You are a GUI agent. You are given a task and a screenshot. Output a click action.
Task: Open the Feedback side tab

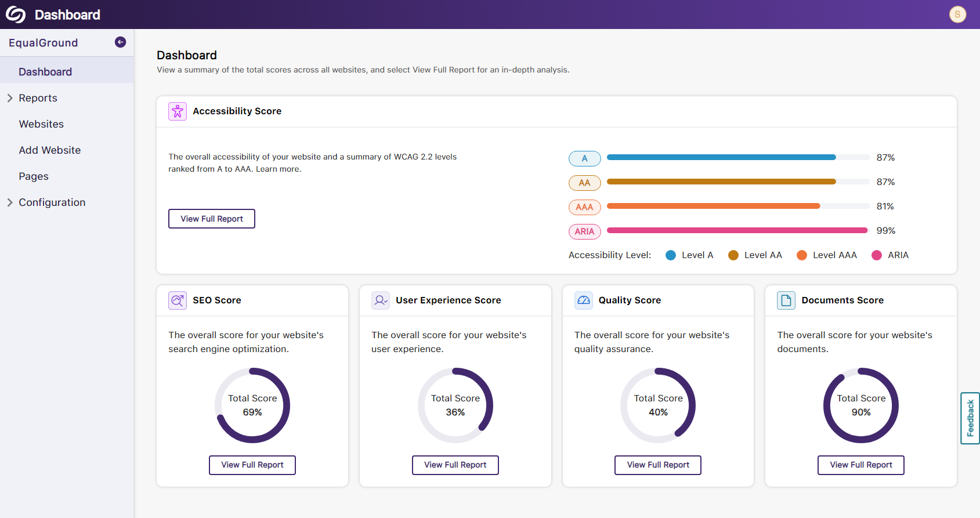[x=970, y=418]
